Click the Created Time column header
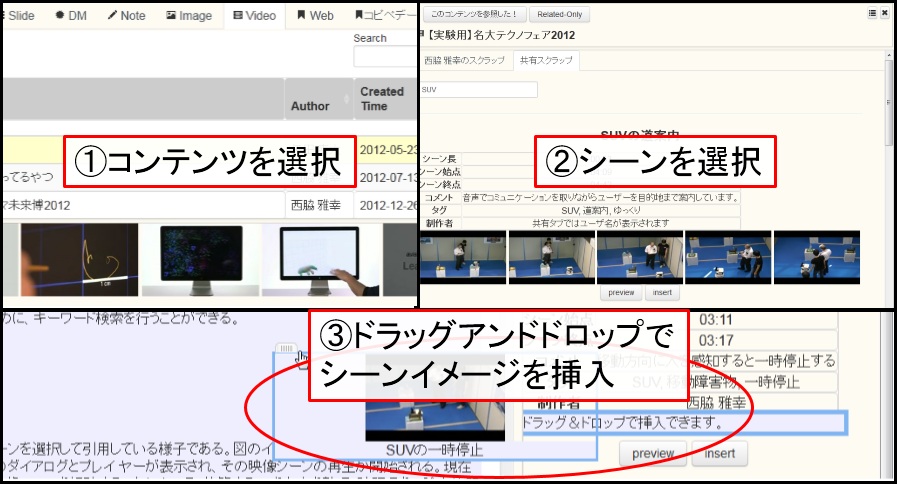Image resolution: width=897 pixels, height=484 pixels. (386, 99)
